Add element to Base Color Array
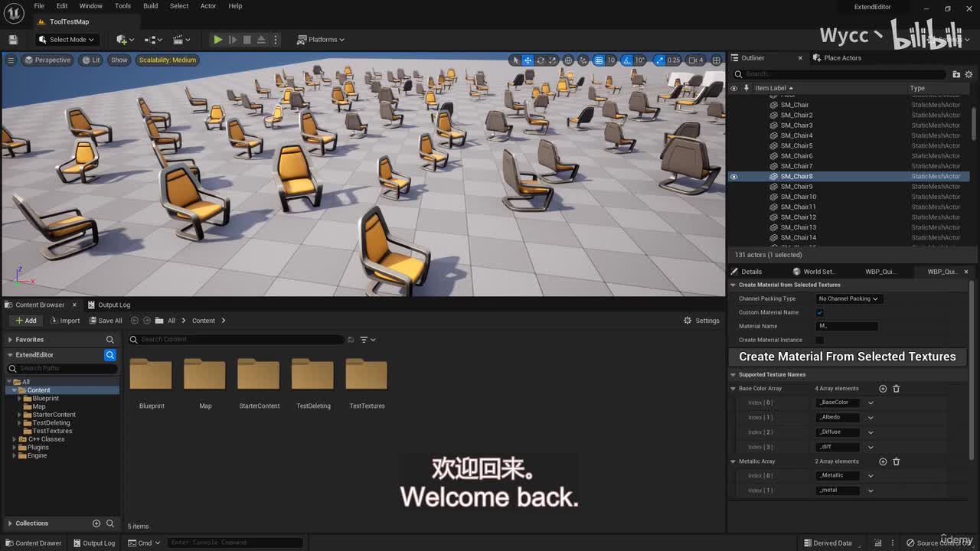Screen dimensions: 980x551 pos(883,389)
